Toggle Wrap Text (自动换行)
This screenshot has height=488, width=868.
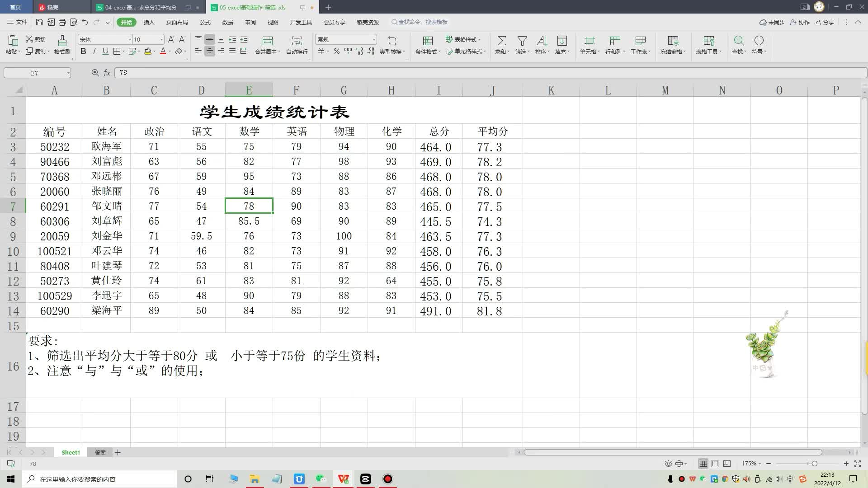297,41
